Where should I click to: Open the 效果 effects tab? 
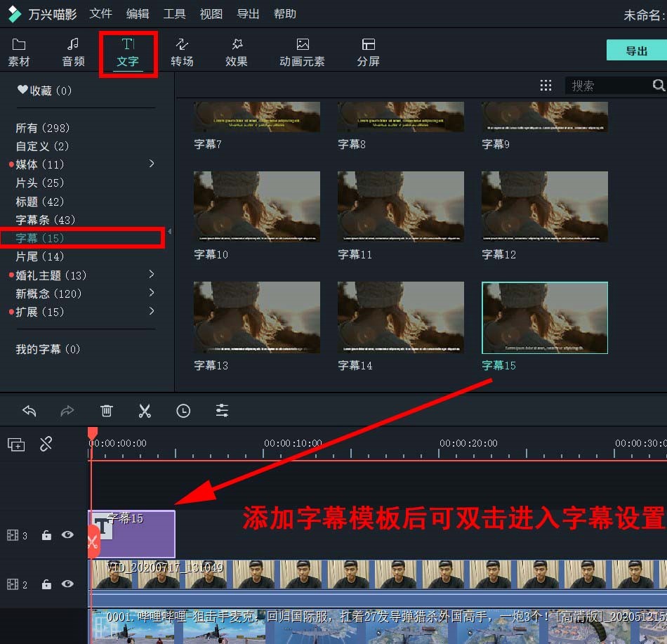point(237,53)
